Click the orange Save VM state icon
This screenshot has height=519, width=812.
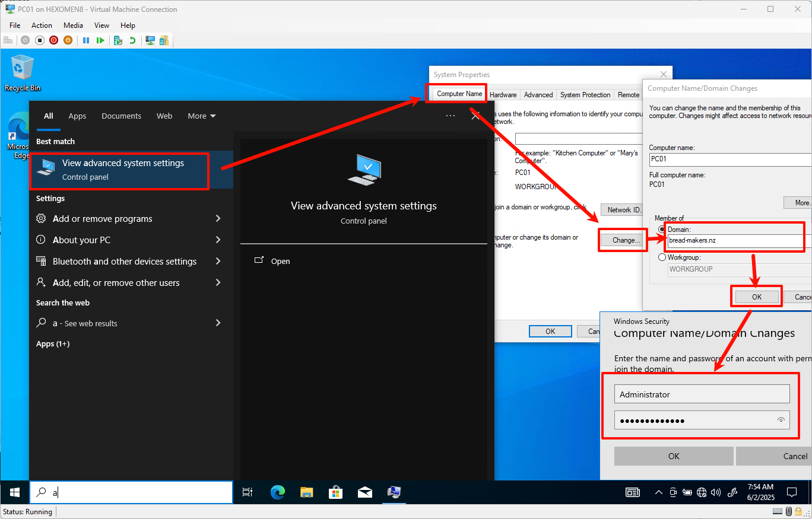click(68, 40)
